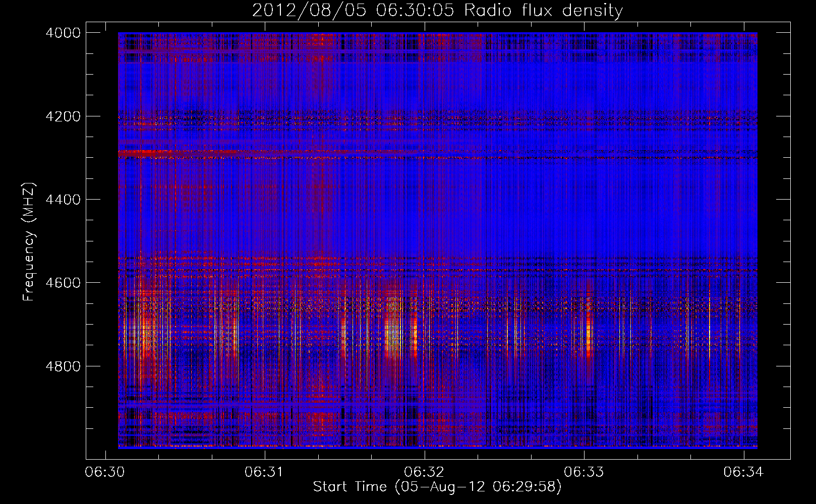
Task: Click the 06:30 time tick label
Action: click(105, 472)
